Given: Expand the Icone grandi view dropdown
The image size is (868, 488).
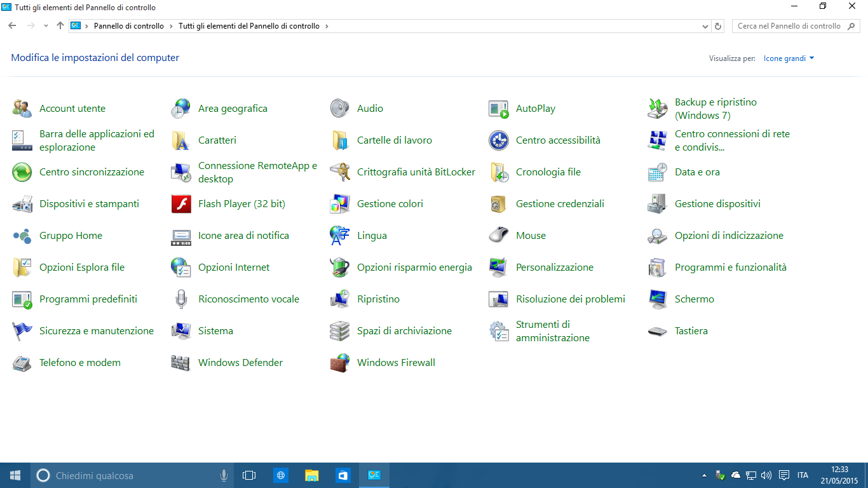Looking at the screenshot, I should pyautogui.click(x=789, y=58).
